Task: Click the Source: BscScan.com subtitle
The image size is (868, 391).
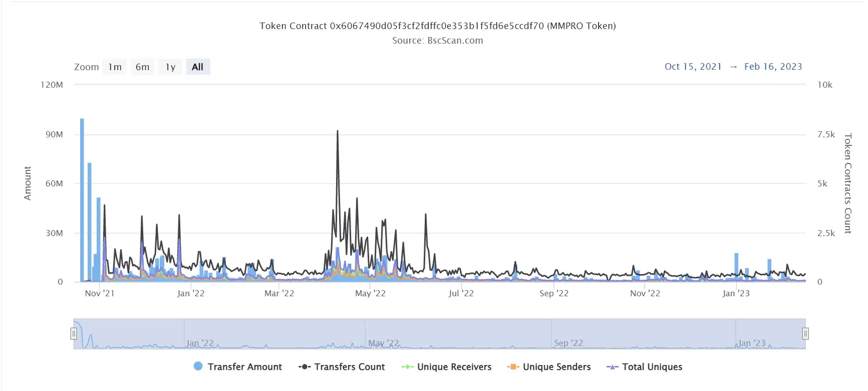Action: point(437,40)
